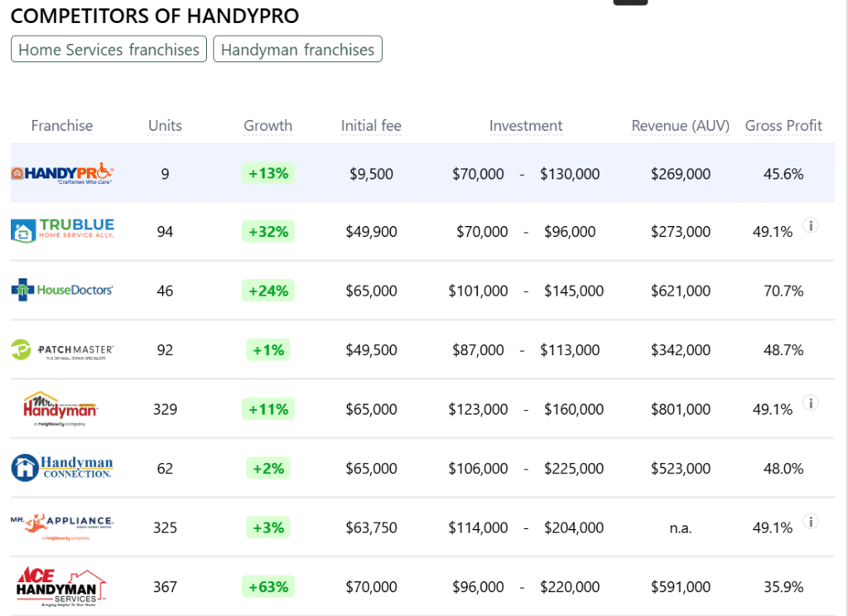
Task: Select the Mr. Appliance logo
Action: (x=62, y=527)
